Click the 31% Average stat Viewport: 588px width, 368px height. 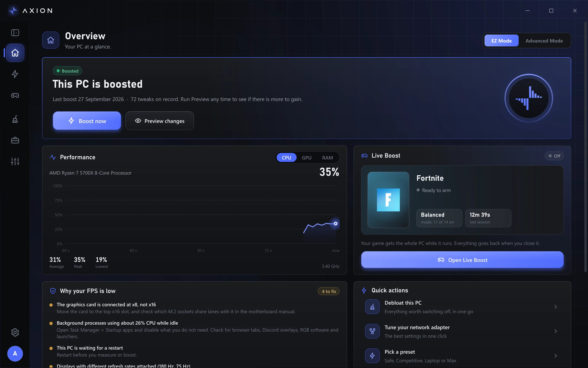[57, 262]
